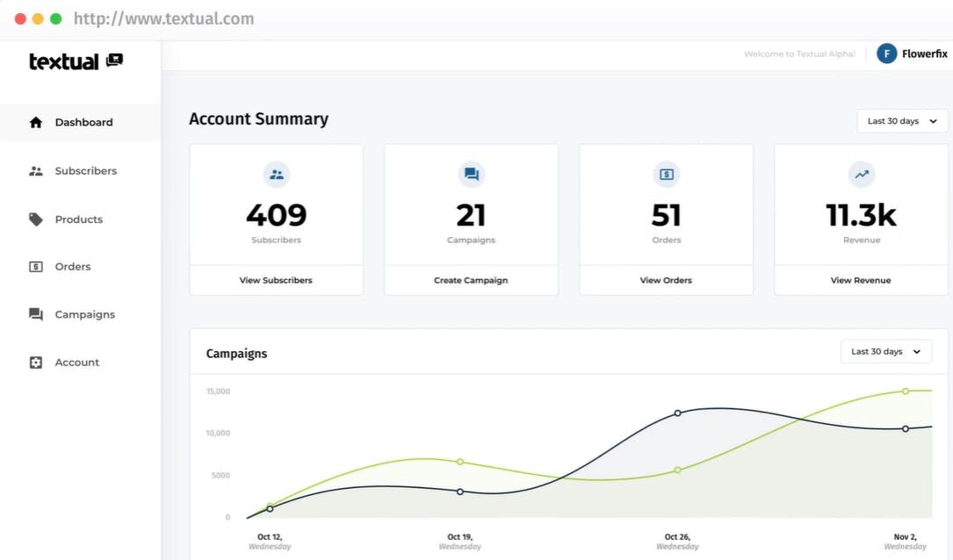Navigate to Campaigns in the sidebar

click(80, 314)
